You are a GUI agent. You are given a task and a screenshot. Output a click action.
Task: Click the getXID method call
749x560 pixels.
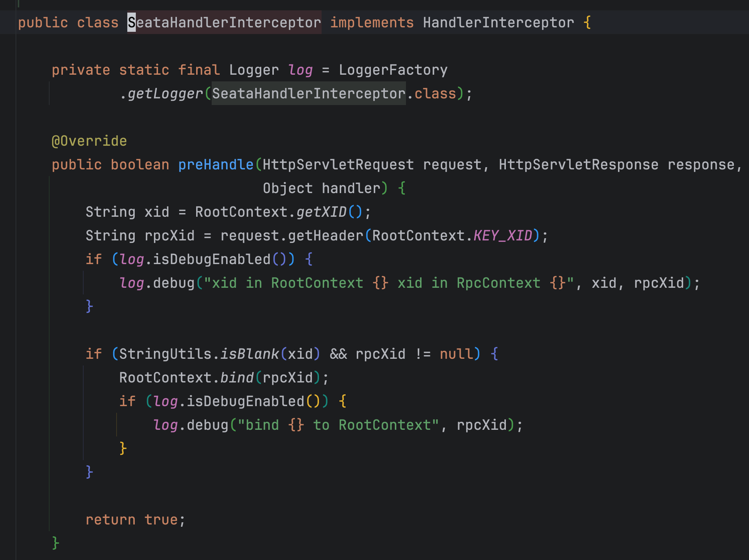(x=321, y=212)
